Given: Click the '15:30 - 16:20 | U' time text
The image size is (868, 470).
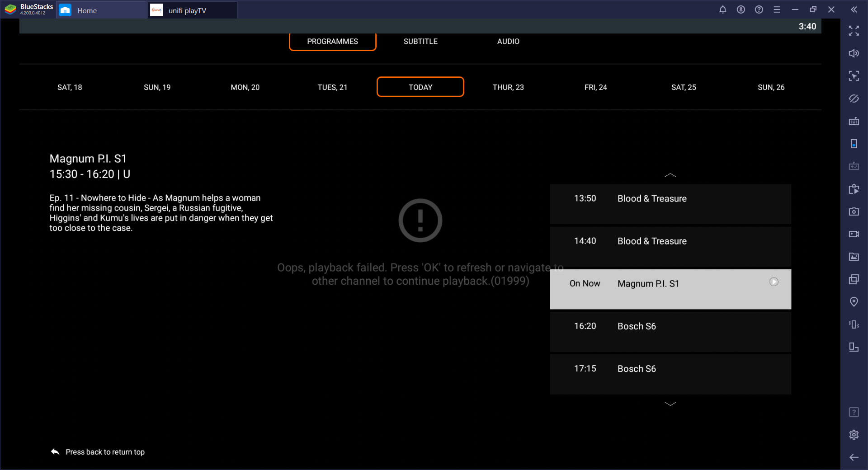Looking at the screenshot, I should click(90, 174).
